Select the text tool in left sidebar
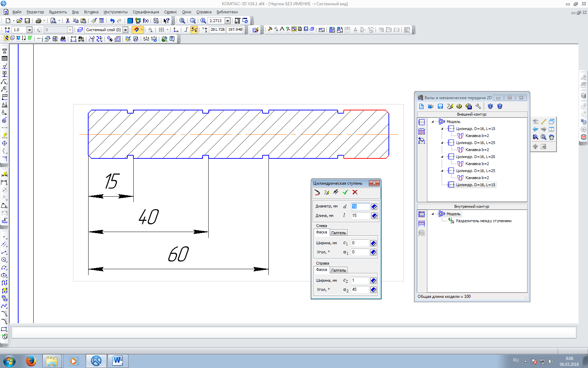588x368 pixels. [5, 51]
